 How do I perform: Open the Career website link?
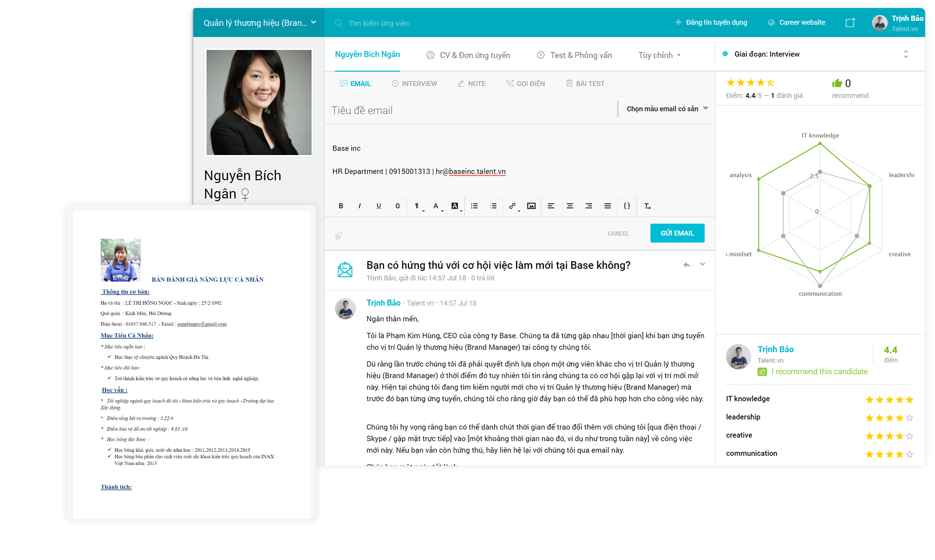(x=796, y=22)
